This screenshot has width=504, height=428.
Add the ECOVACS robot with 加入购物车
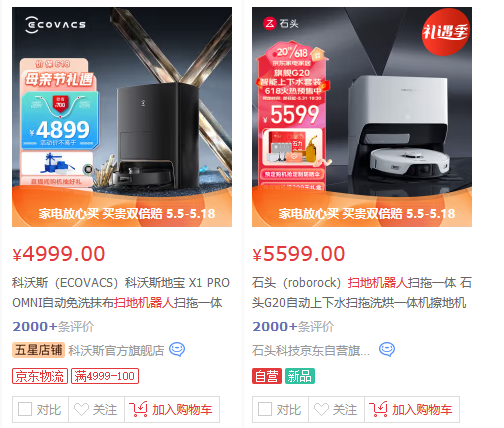click(x=172, y=409)
